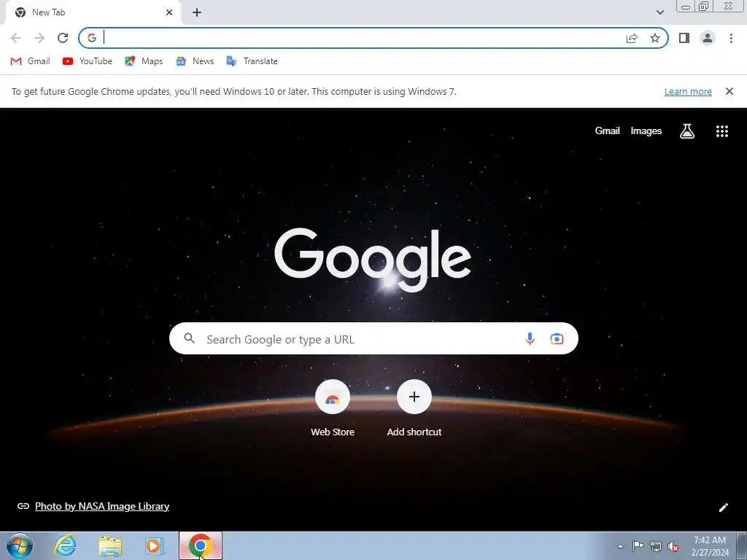Viewport: 747px width, 560px height.
Task: Open Action Center flag icon
Action: (638, 546)
